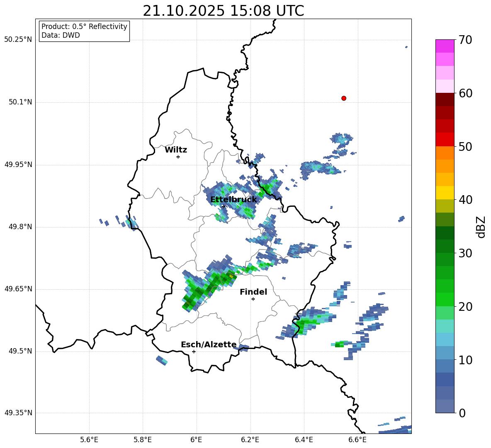Click the 5.8°E longitude label

pos(143,440)
